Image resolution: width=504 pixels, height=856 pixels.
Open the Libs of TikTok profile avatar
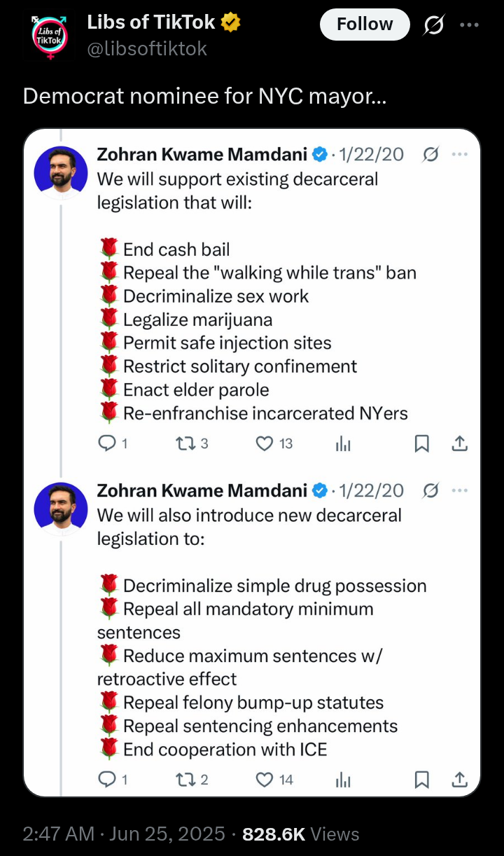(48, 36)
